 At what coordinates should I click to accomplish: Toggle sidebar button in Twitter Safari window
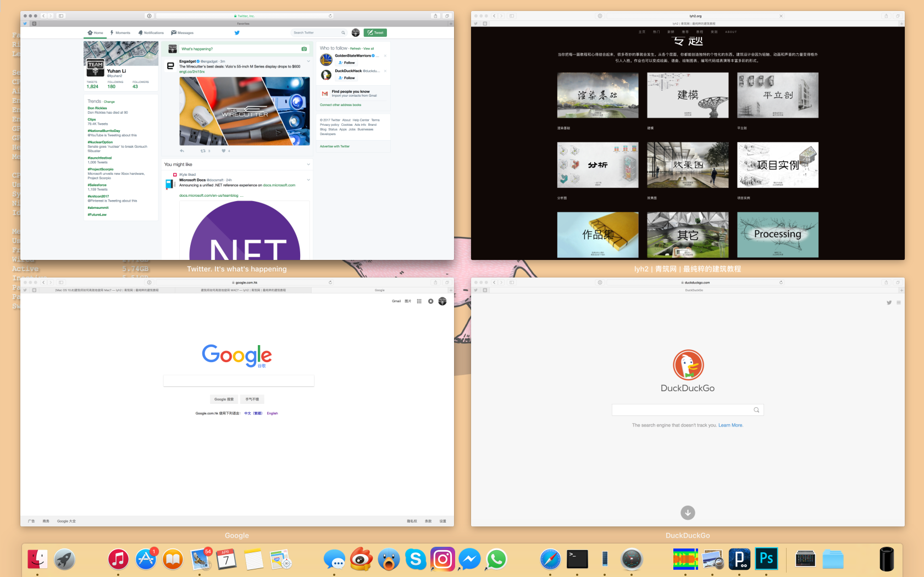61,16
